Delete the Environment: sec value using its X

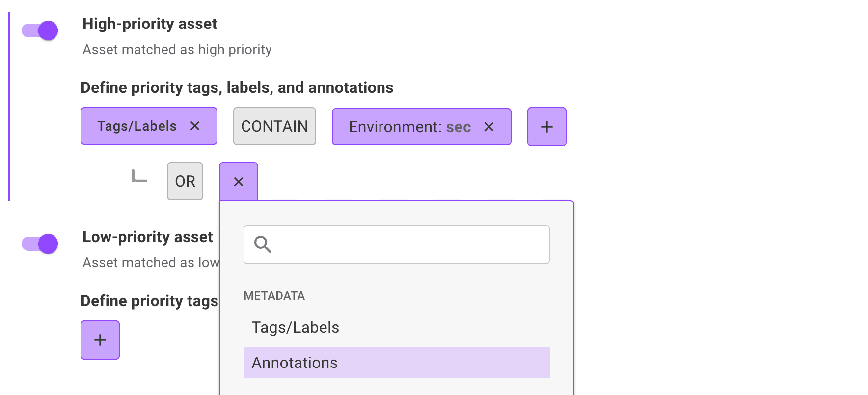pos(489,127)
